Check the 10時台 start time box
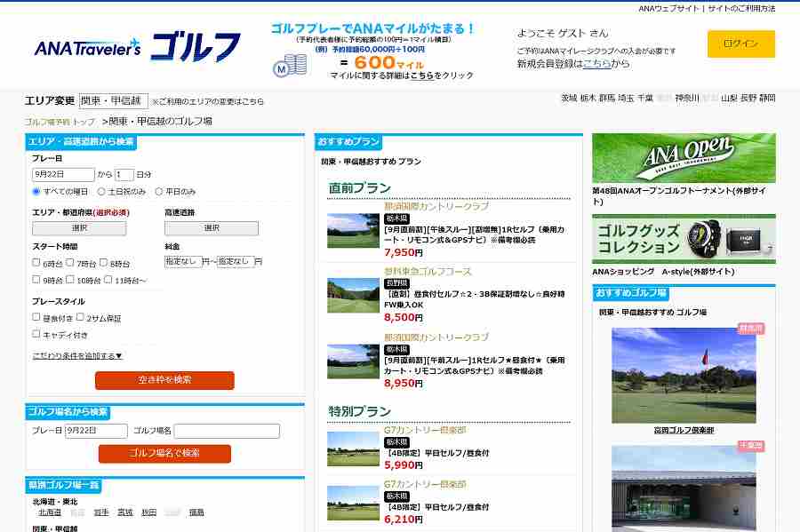 70,279
